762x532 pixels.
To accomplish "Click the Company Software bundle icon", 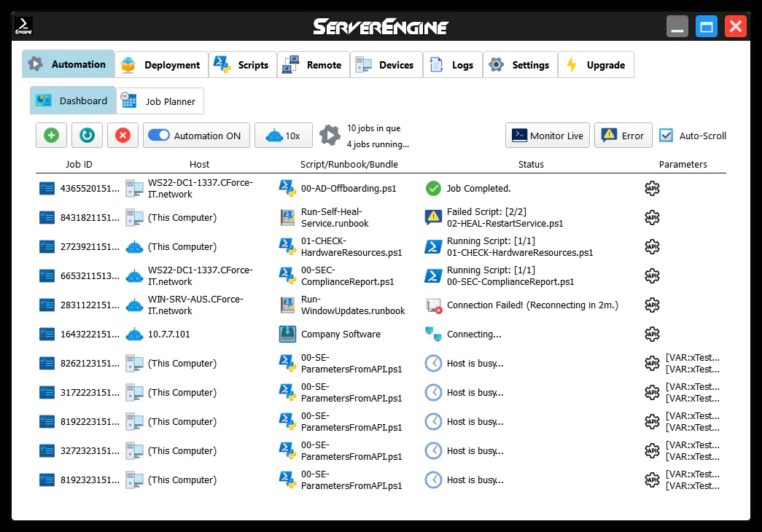I will point(287,335).
